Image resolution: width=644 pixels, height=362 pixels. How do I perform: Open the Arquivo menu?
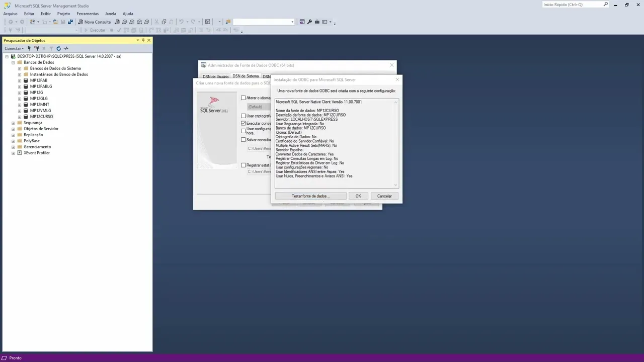(x=10, y=14)
